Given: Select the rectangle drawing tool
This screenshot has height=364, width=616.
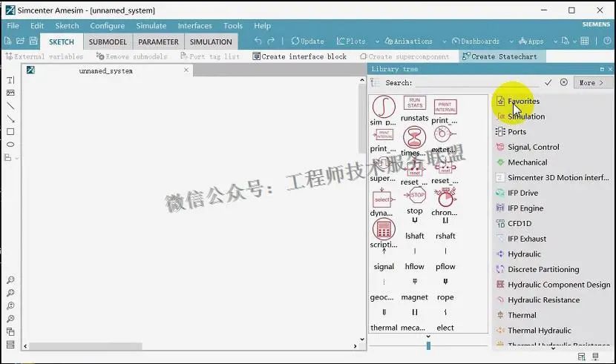Looking at the screenshot, I should point(10,132).
